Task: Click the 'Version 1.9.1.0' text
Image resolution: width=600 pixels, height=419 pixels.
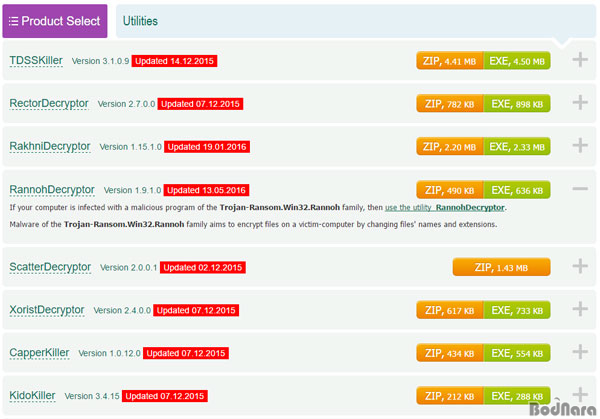Action: tap(132, 190)
